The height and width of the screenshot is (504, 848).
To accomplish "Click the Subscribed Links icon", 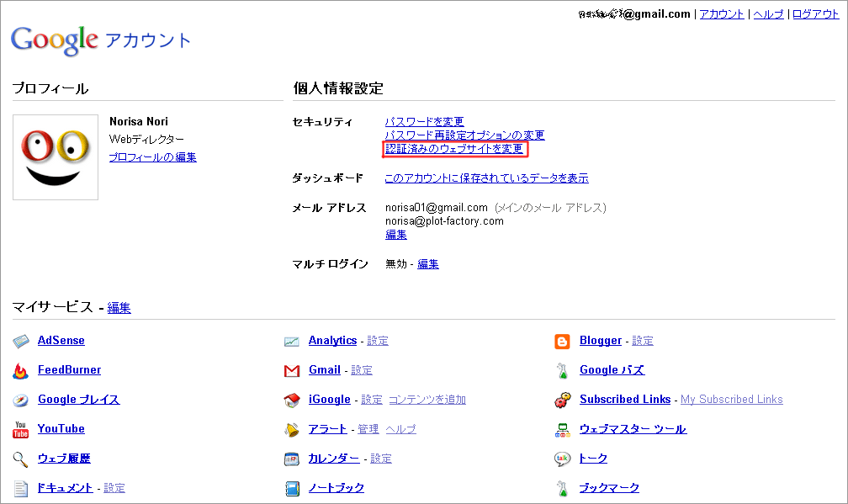I will click(563, 401).
